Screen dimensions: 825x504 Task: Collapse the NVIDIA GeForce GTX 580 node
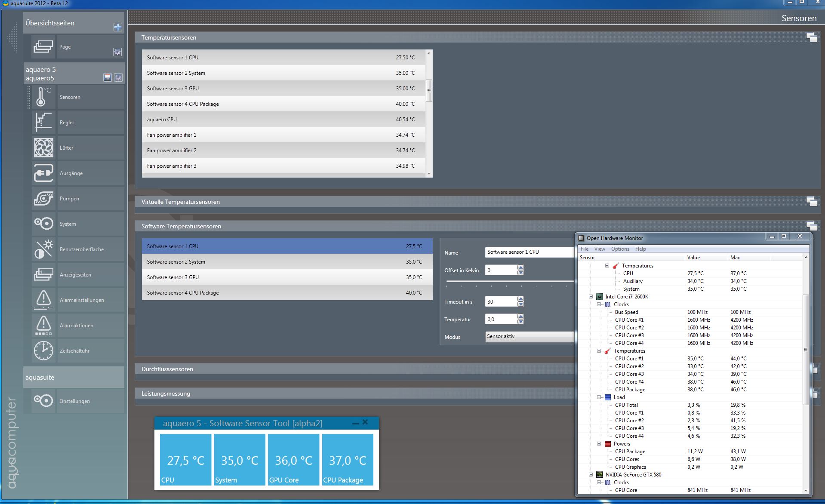591,475
